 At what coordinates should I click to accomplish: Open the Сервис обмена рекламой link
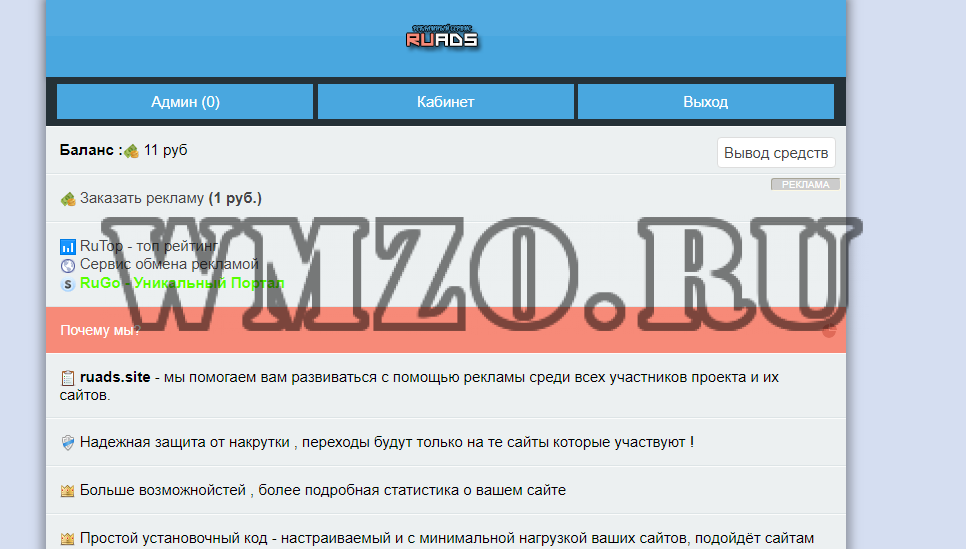(x=169, y=264)
